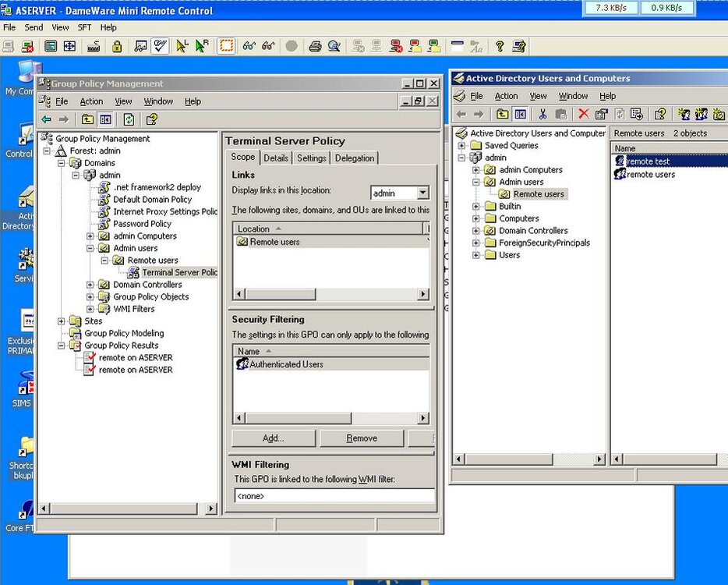
Task: Switch to the Details tab
Action: coord(276,158)
